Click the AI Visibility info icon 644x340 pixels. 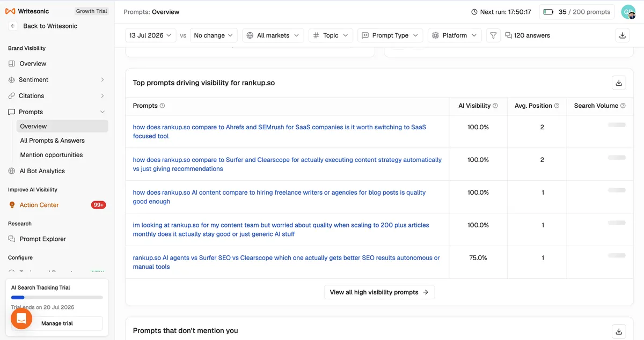pyautogui.click(x=495, y=106)
